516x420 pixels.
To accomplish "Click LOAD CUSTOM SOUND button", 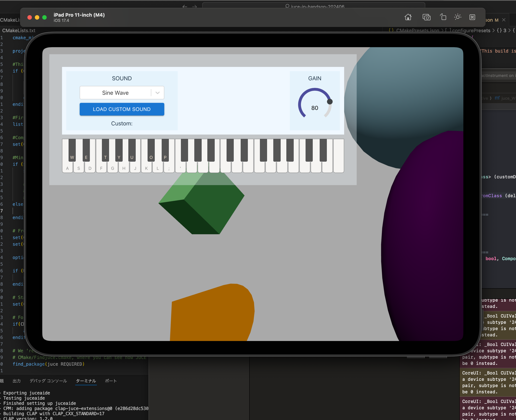I will click(x=122, y=109).
